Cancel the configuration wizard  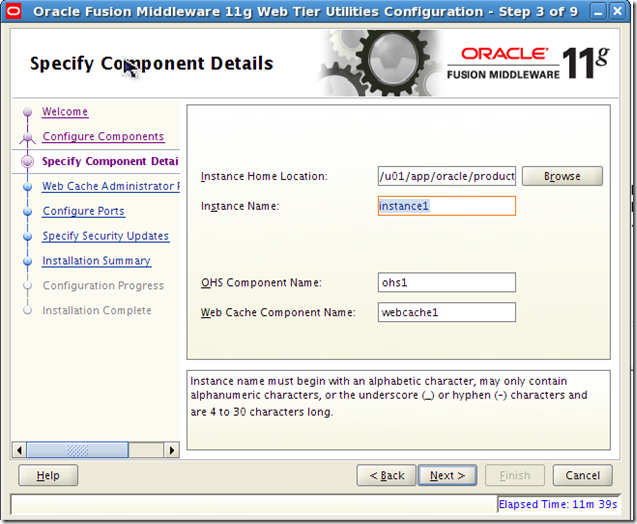(582, 475)
